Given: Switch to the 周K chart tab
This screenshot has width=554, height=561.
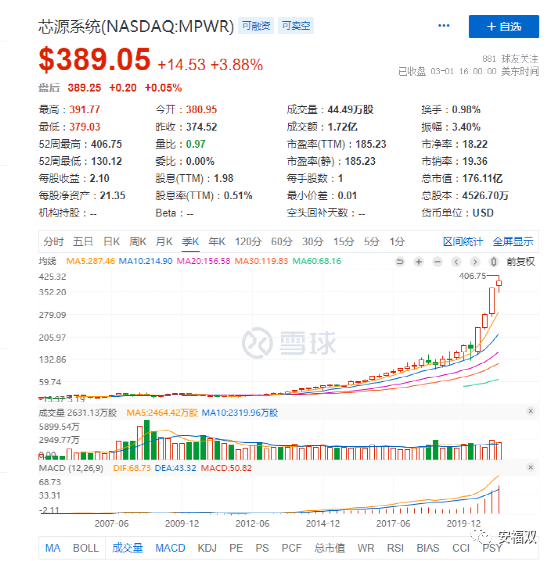Looking at the screenshot, I should pyautogui.click(x=137, y=242).
